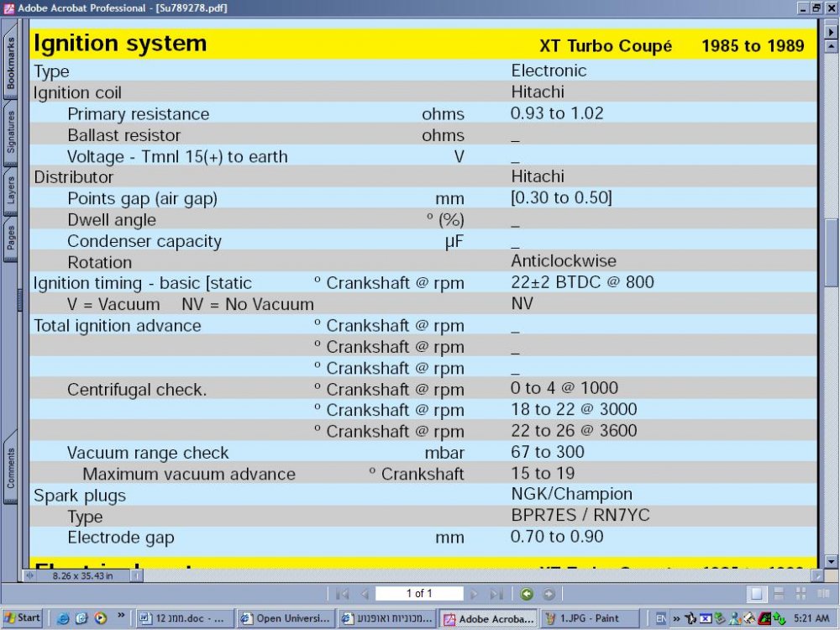Viewport: 840px width, 630px height.
Task: Click the grey Next View button
Action: click(549, 594)
